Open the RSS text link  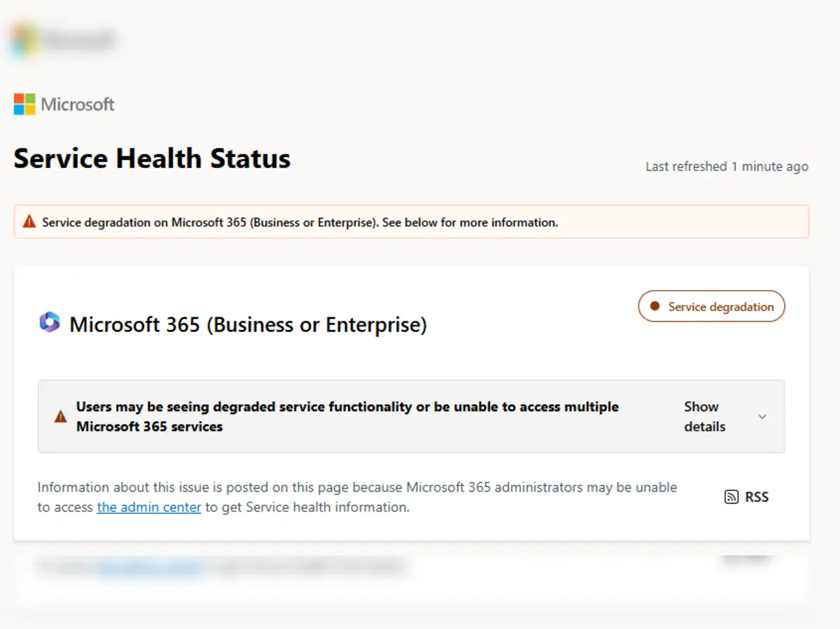tap(757, 497)
